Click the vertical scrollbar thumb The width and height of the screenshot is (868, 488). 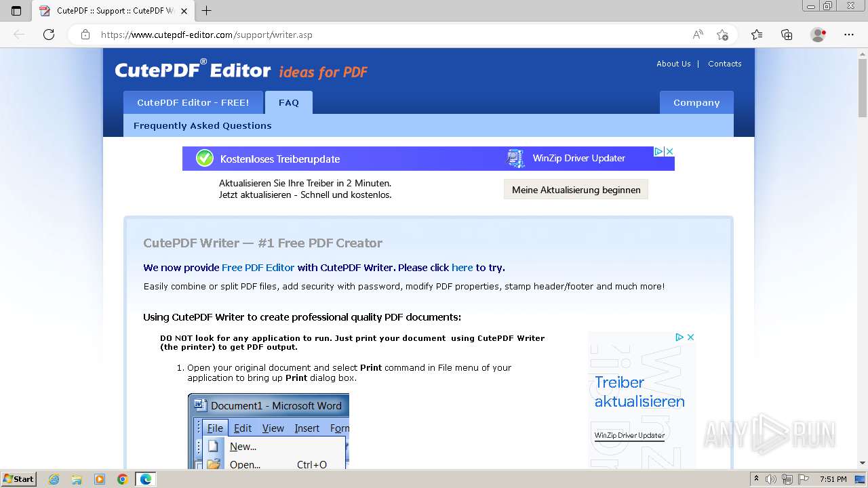click(863, 88)
